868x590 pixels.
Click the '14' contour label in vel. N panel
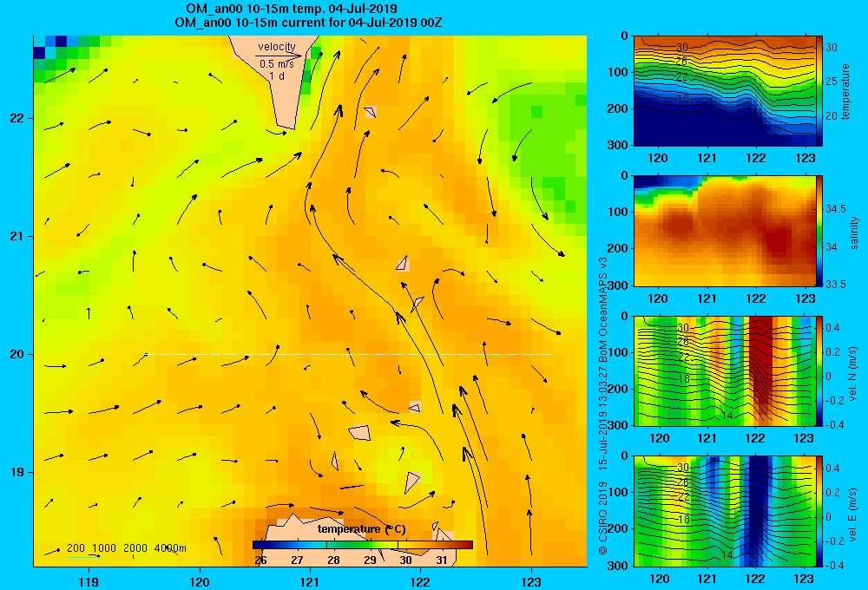coord(728,415)
